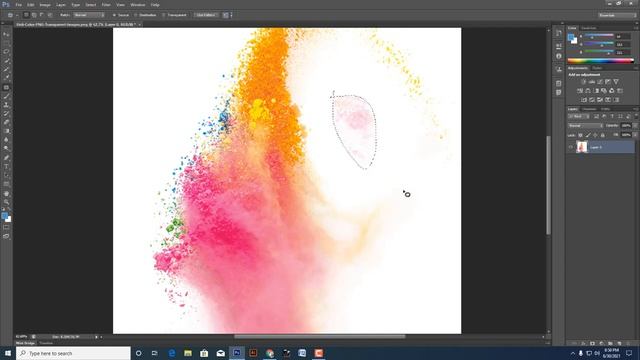The width and height of the screenshot is (640, 360).
Task: Choose Add to Selection mode in options bar
Action: coord(34,15)
